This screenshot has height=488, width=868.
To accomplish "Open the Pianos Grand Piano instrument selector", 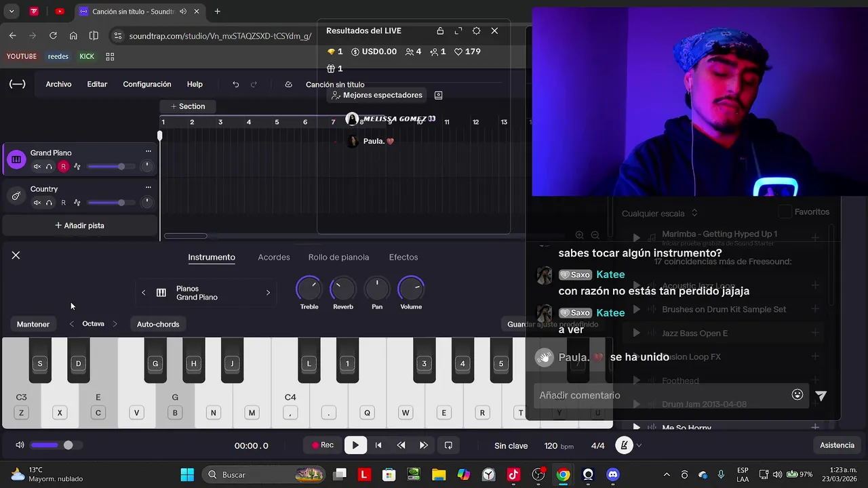I will pyautogui.click(x=205, y=293).
